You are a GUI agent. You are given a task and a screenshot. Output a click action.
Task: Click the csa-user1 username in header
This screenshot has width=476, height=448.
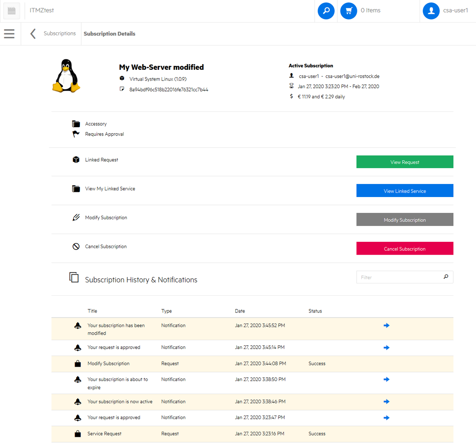(x=455, y=11)
